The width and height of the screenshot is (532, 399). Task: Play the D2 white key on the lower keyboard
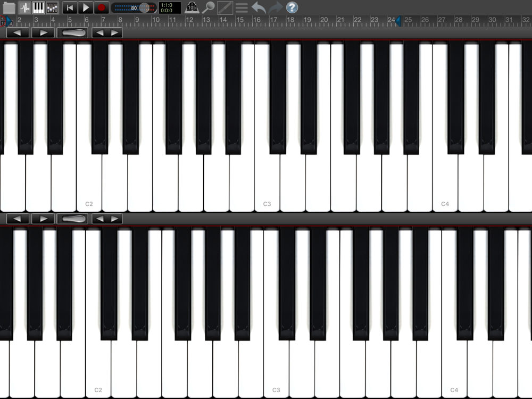coord(124,370)
